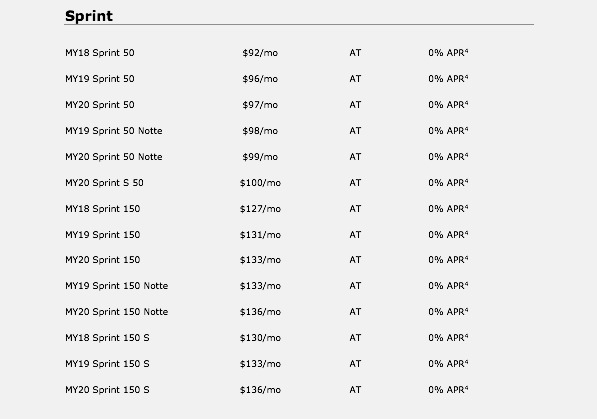
Task: Select MY20 Sprint 150 S model name
Action: (x=107, y=390)
